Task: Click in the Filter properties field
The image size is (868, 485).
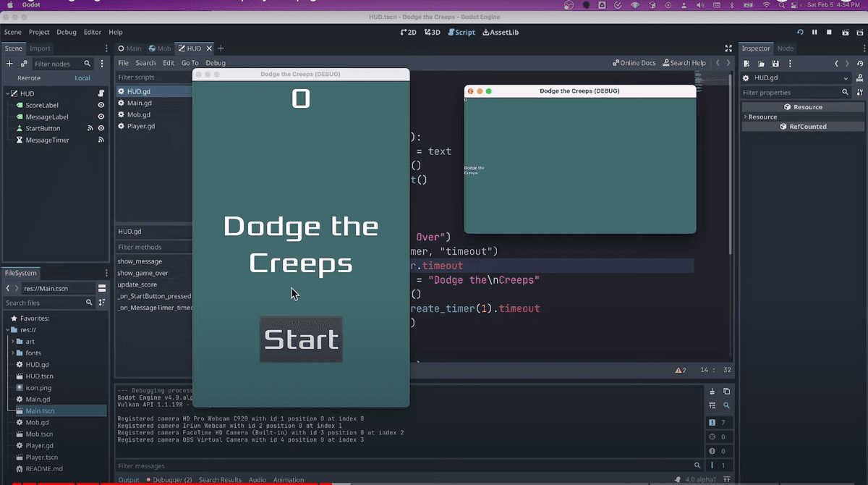Action: (x=796, y=93)
